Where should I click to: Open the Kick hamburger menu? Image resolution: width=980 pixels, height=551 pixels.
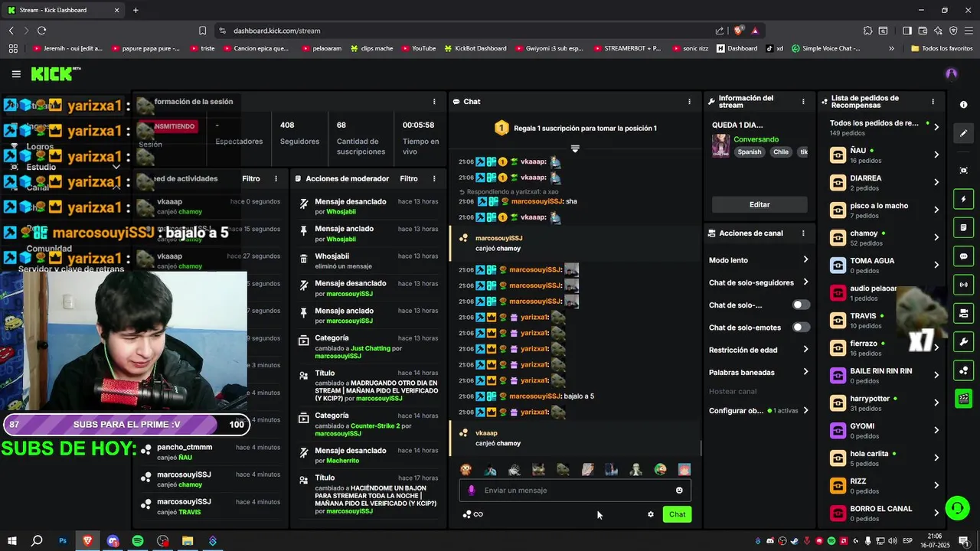pos(16,74)
